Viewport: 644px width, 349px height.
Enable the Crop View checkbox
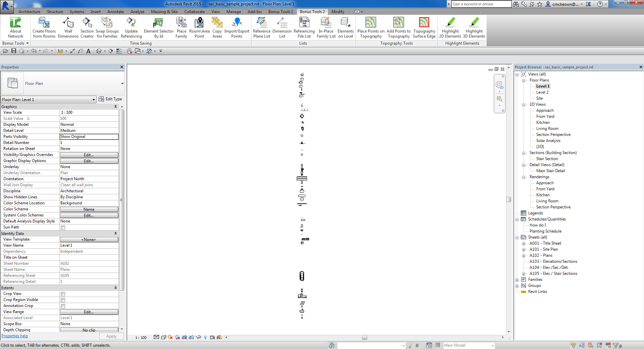(x=63, y=294)
